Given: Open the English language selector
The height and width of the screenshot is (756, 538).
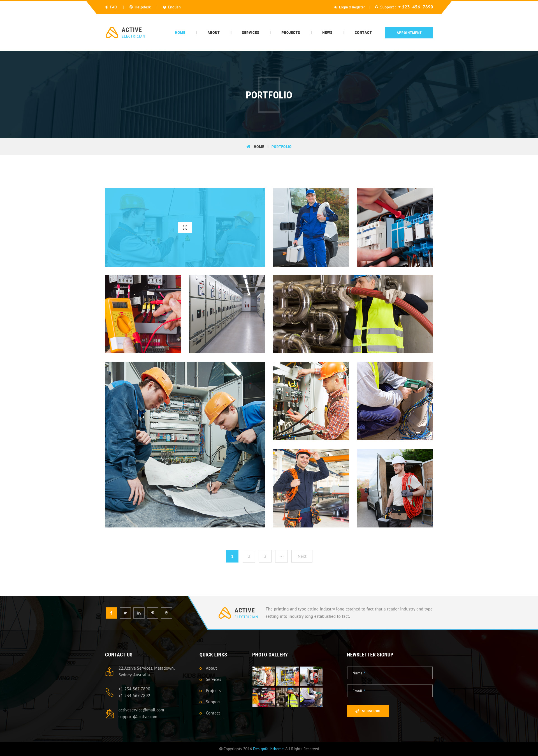Looking at the screenshot, I should click(x=172, y=7).
